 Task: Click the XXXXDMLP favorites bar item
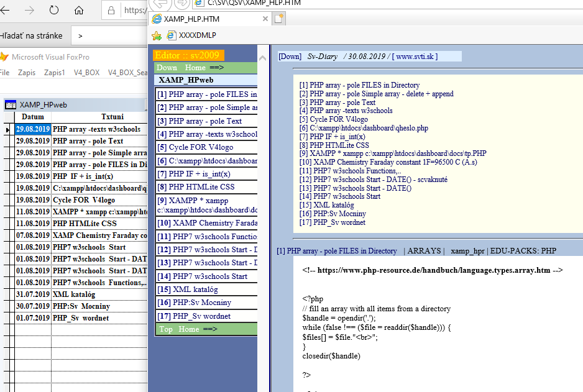(193, 35)
